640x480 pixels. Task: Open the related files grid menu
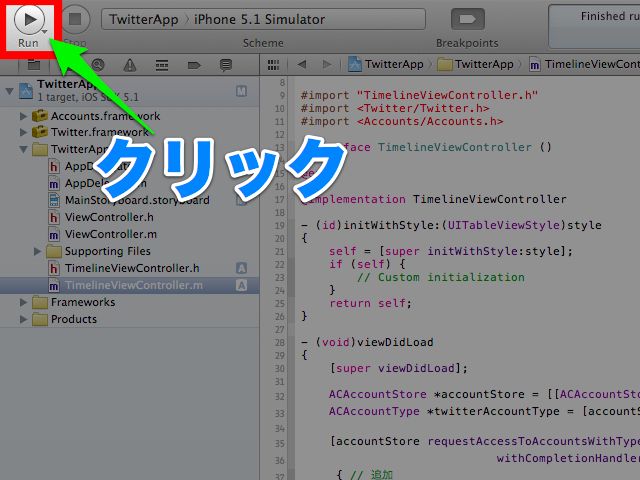pos(273,64)
